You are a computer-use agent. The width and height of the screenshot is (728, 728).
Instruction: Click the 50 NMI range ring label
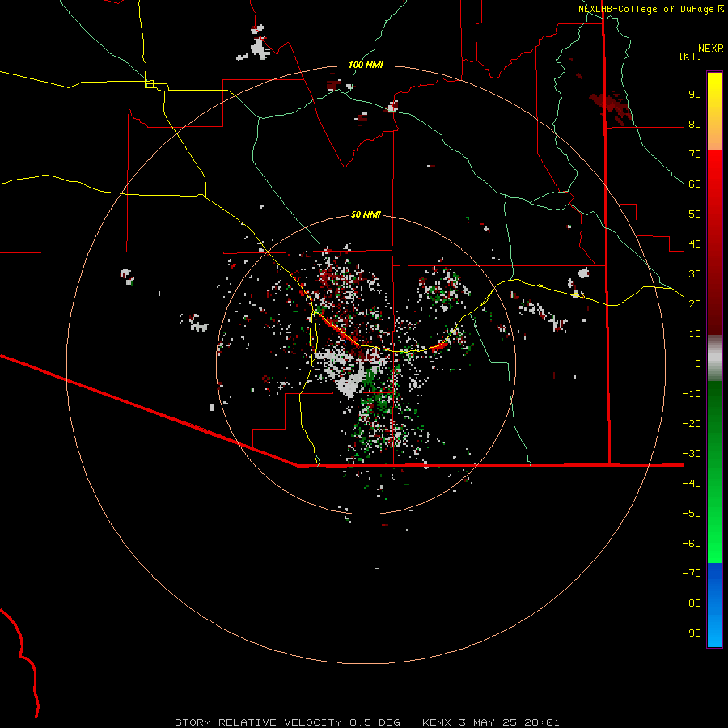tap(366, 214)
